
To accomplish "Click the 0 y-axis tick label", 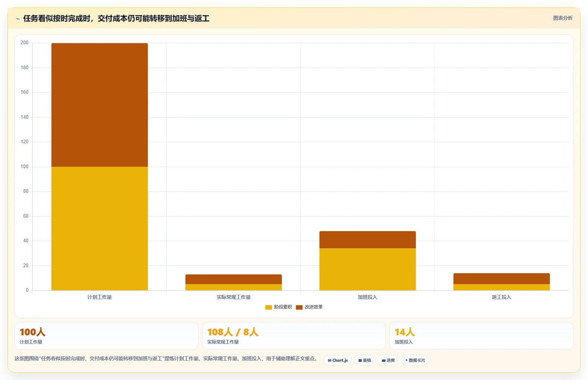I will click(27, 290).
